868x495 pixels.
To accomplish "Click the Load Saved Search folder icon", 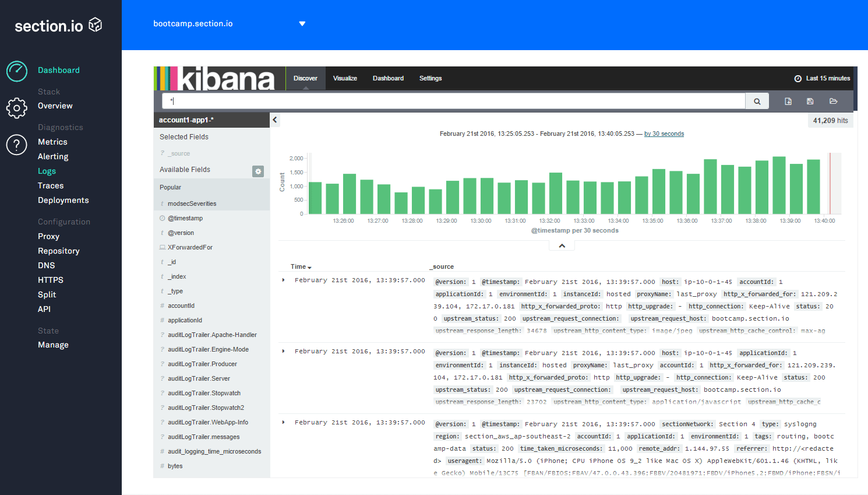I will tap(834, 101).
